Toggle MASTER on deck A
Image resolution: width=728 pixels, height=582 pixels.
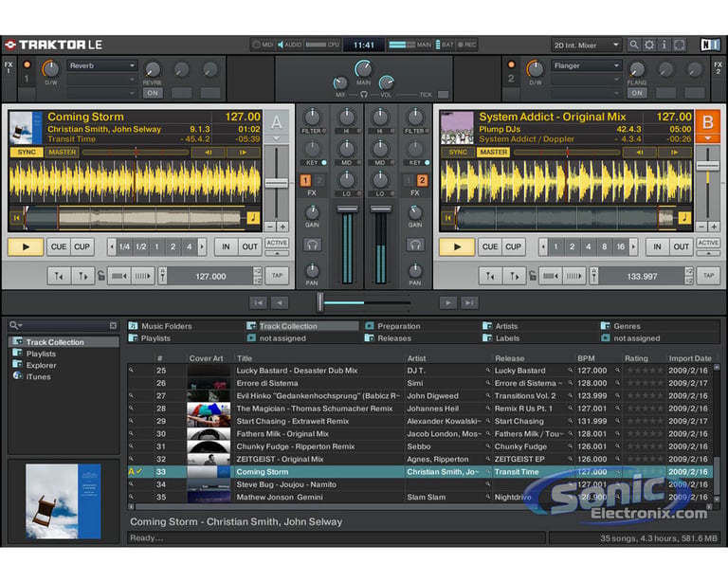pos(63,153)
